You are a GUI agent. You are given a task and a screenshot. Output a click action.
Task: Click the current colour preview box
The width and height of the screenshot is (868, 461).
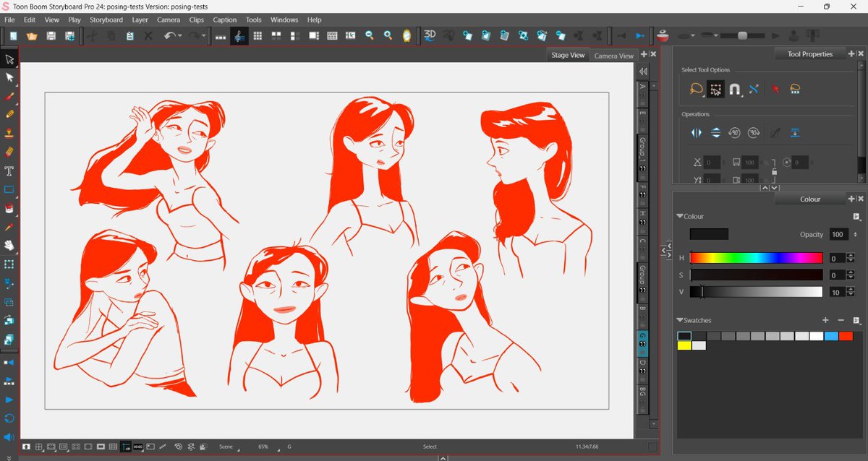[x=709, y=234]
